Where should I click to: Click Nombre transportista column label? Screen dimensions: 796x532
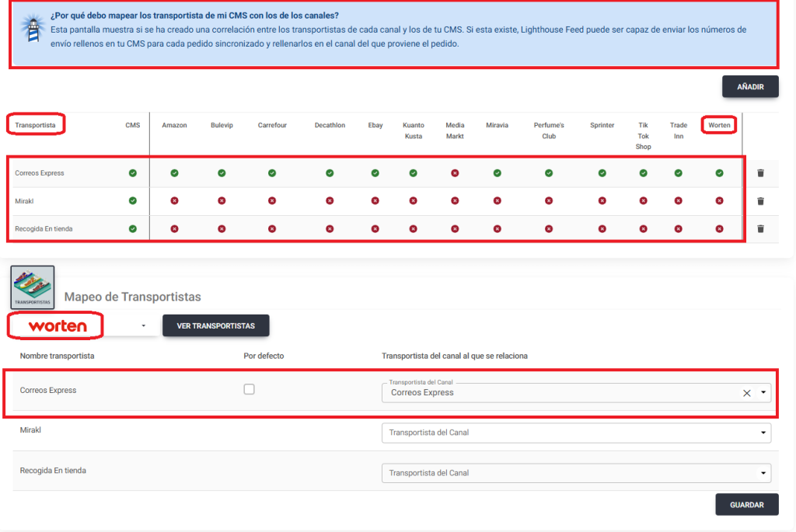(57, 356)
